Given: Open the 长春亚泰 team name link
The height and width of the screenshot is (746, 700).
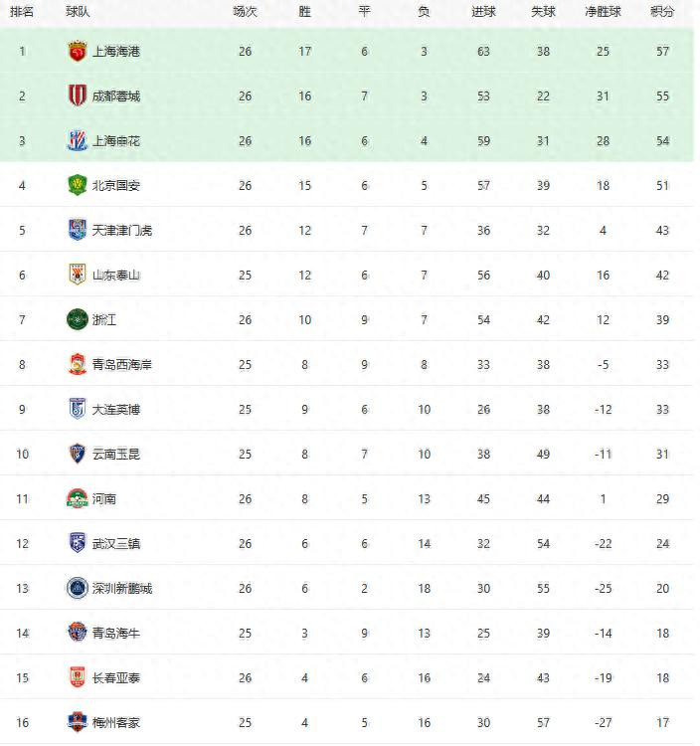Looking at the screenshot, I should pyautogui.click(x=116, y=678).
